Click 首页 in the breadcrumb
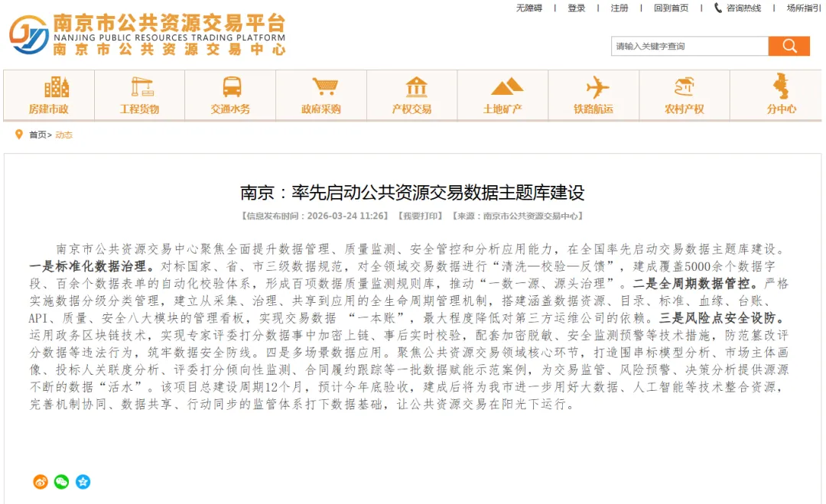The height and width of the screenshot is (504, 826). 37,135
